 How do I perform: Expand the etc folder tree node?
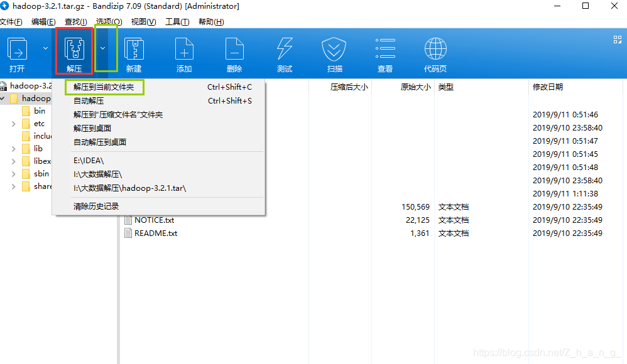tap(13, 124)
